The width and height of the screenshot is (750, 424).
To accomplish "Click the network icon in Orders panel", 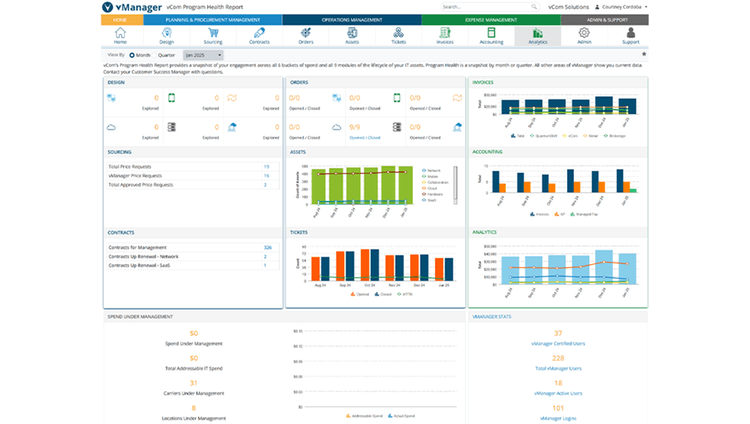I will 337,98.
